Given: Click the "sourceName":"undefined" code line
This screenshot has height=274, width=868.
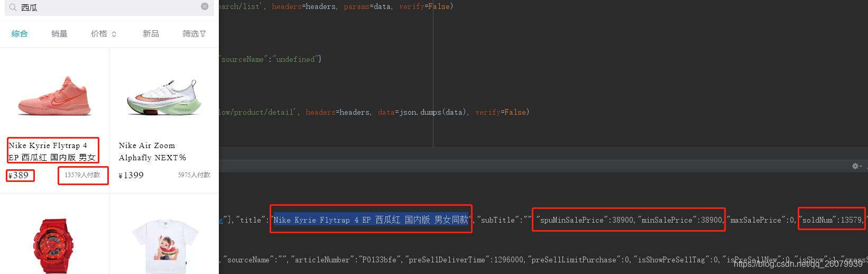Looking at the screenshot, I should click(x=270, y=59).
